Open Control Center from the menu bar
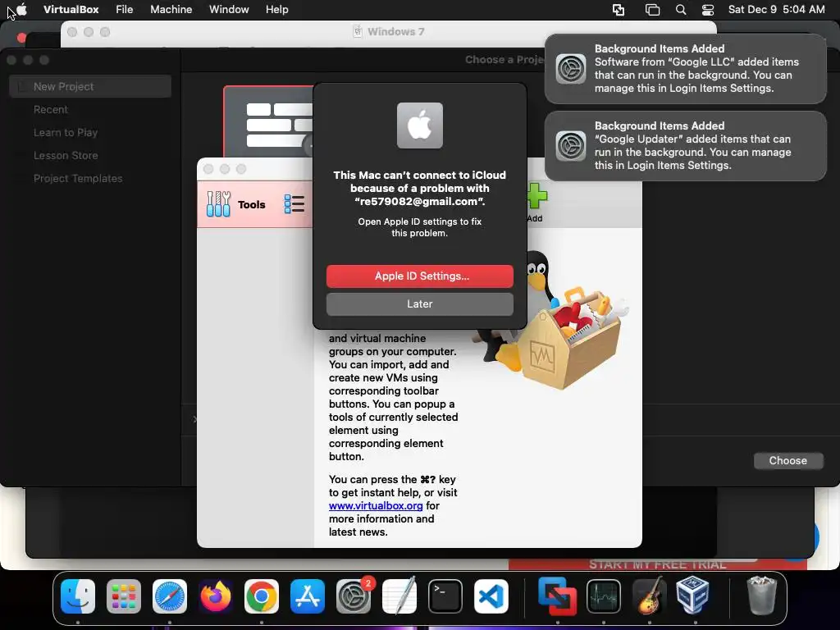840x630 pixels. 708,10
